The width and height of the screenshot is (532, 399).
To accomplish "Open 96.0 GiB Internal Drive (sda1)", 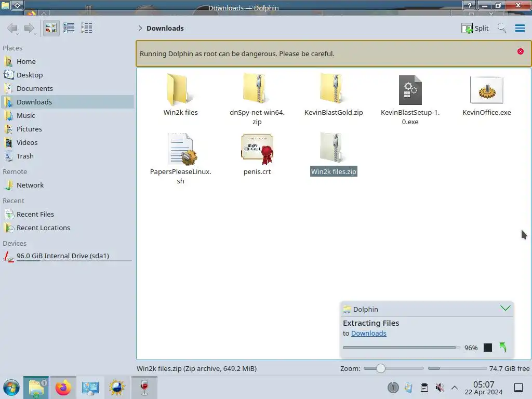I will tap(68, 256).
